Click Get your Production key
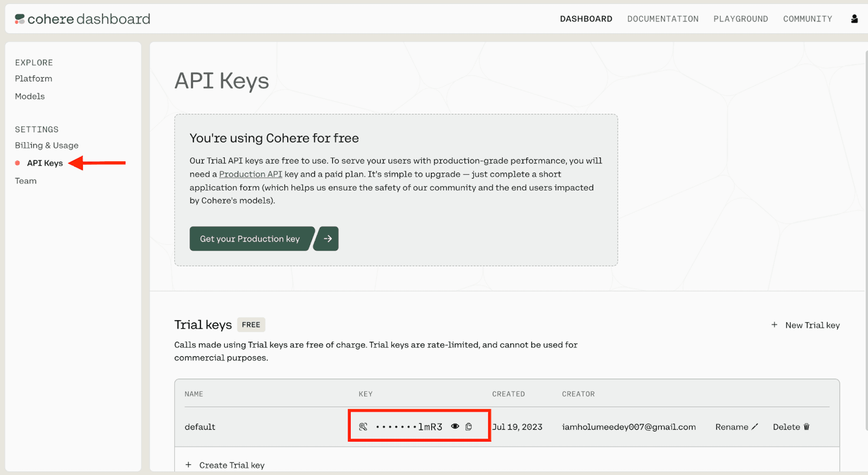Image resolution: width=868 pixels, height=475 pixels. pyautogui.click(x=250, y=239)
